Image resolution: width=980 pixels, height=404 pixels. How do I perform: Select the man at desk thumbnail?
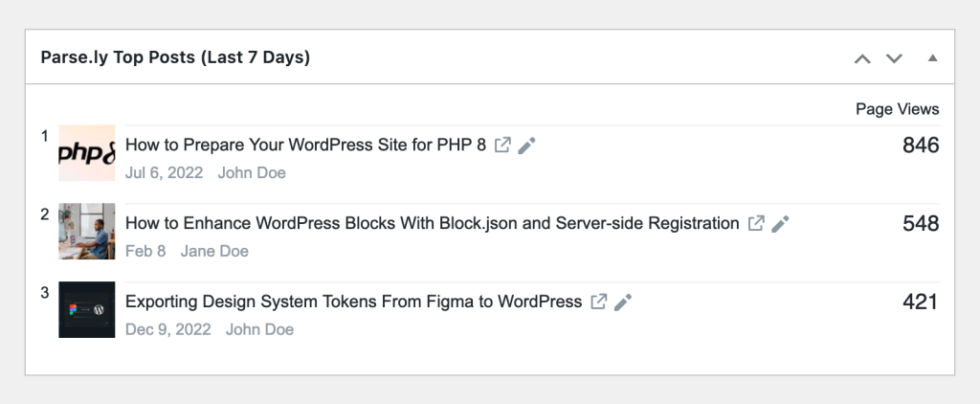pyautogui.click(x=87, y=232)
